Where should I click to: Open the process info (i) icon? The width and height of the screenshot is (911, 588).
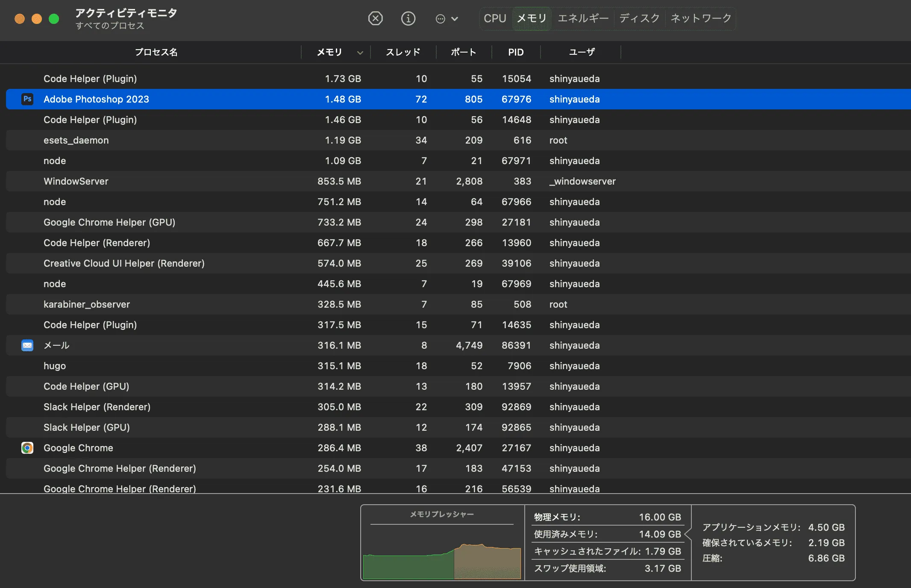(408, 18)
